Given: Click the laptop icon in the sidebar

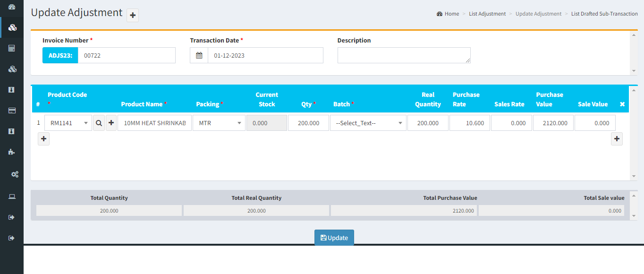Looking at the screenshot, I should pyautogui.click(x=12, y=197).
